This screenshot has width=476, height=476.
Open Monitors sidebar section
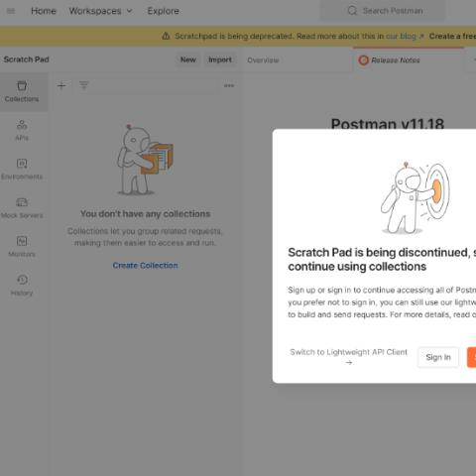tap(22, 247)
